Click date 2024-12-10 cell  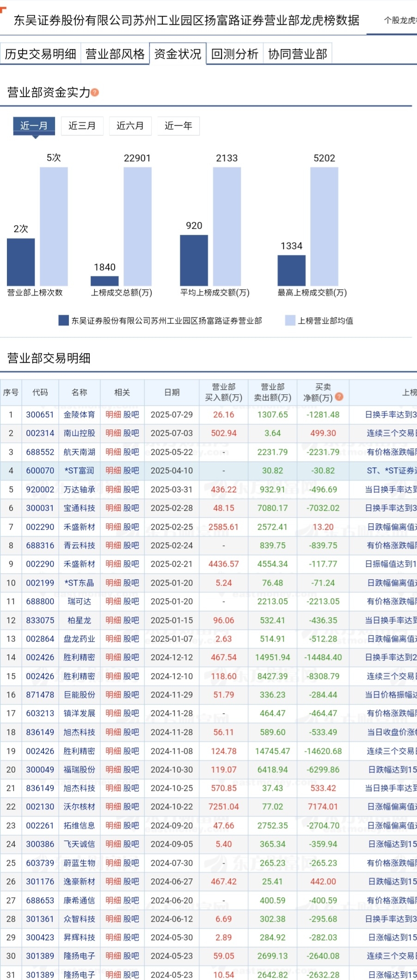point(172,676)
